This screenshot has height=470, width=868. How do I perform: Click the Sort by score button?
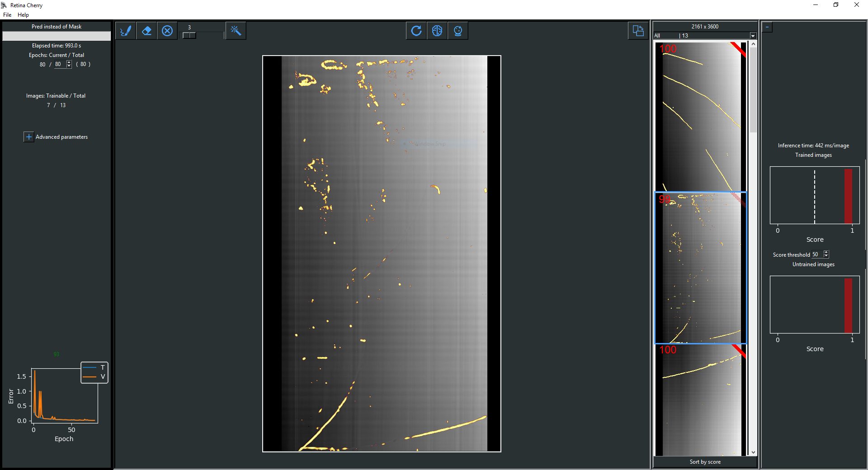(x=705, y=462)
